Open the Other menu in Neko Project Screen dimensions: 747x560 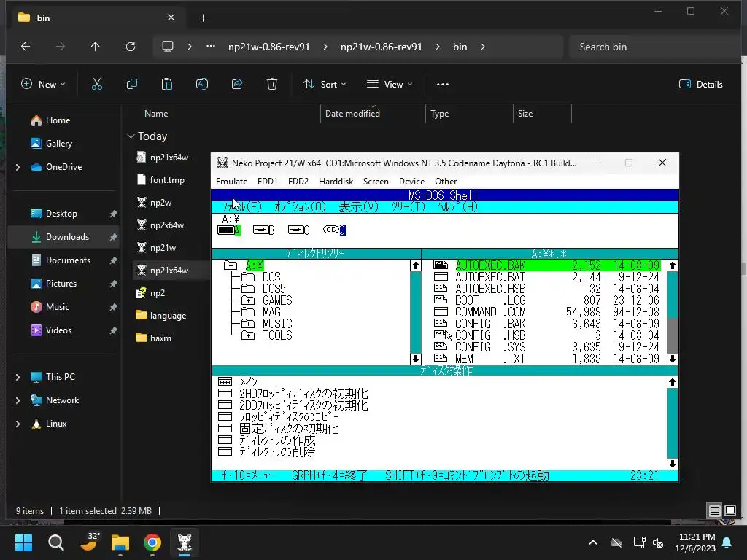tap(446, 182)
